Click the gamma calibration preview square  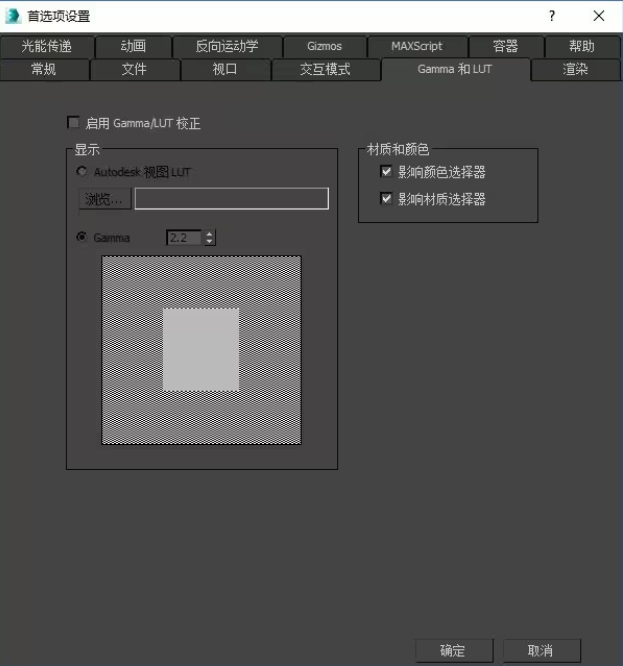click(201, 350)
